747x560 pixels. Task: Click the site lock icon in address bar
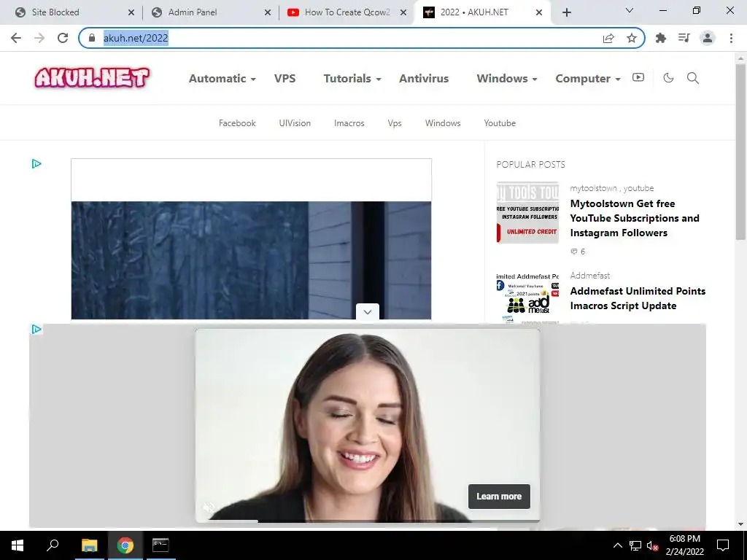92,38
